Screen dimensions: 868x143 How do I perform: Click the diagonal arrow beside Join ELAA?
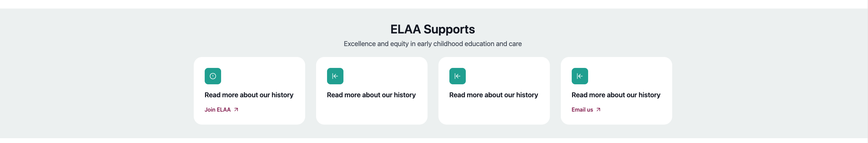236,110
